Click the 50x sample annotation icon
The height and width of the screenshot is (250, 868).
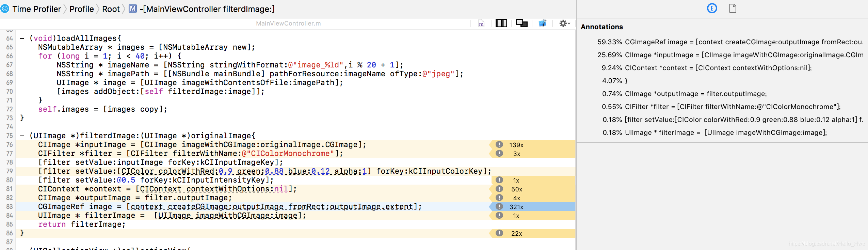(x=499, y=189)
